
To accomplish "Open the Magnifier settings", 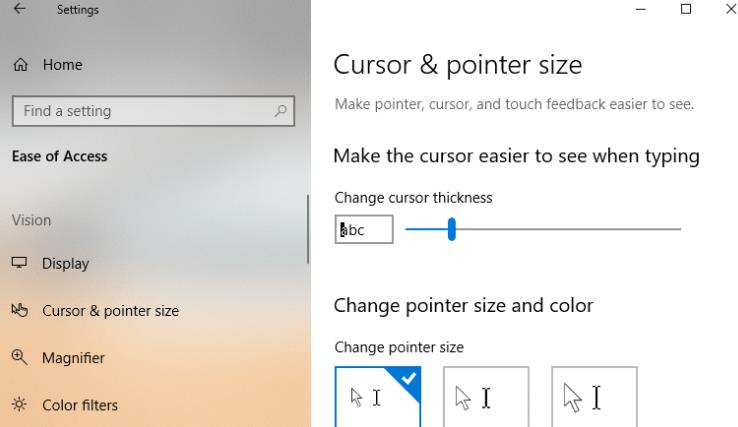I will tap(73, 358).
